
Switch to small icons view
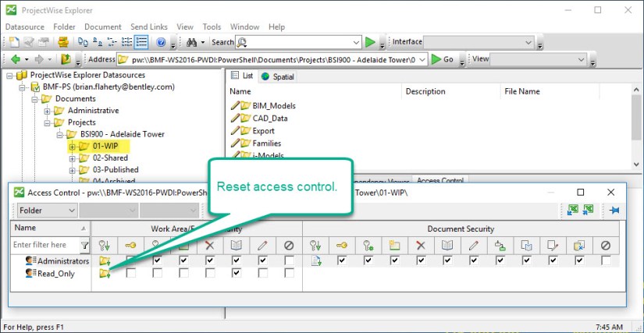pos(98,42)
